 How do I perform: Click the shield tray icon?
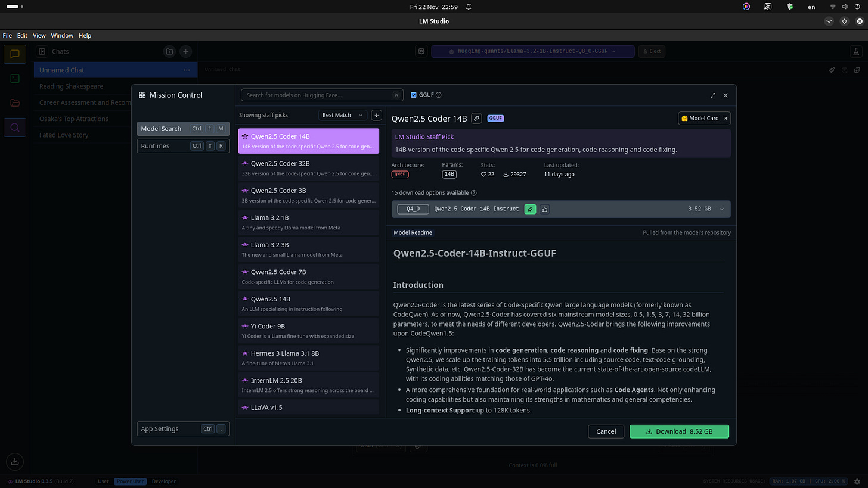790,7
